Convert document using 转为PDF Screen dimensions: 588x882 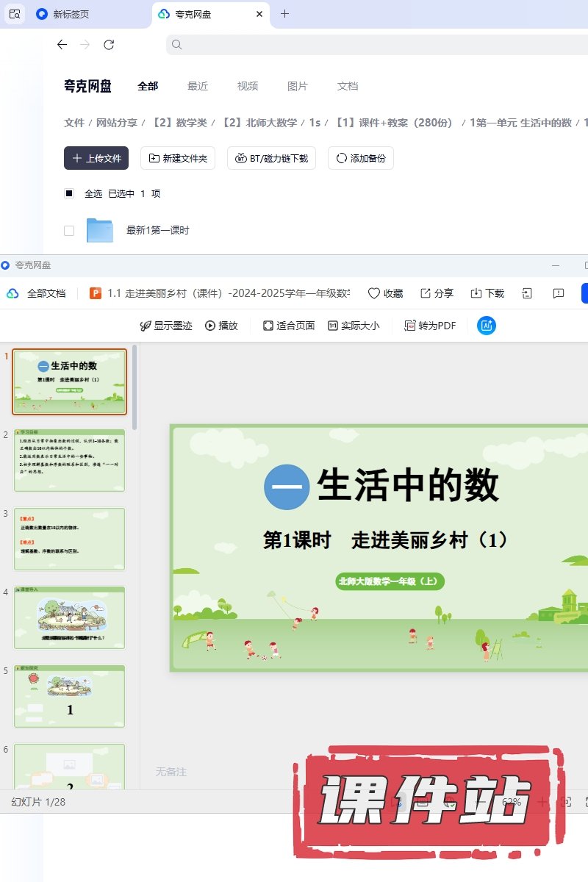(430, 326)
